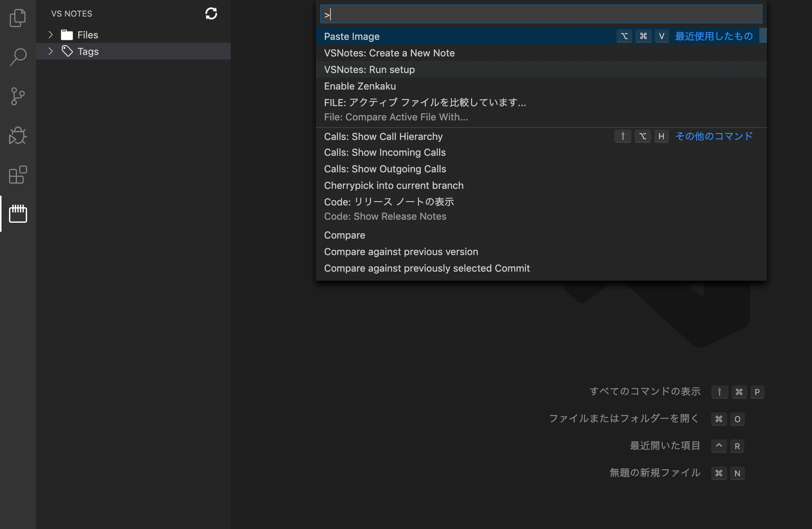Click the command palette input field
The image size is (812, 529).
[541, 14]
